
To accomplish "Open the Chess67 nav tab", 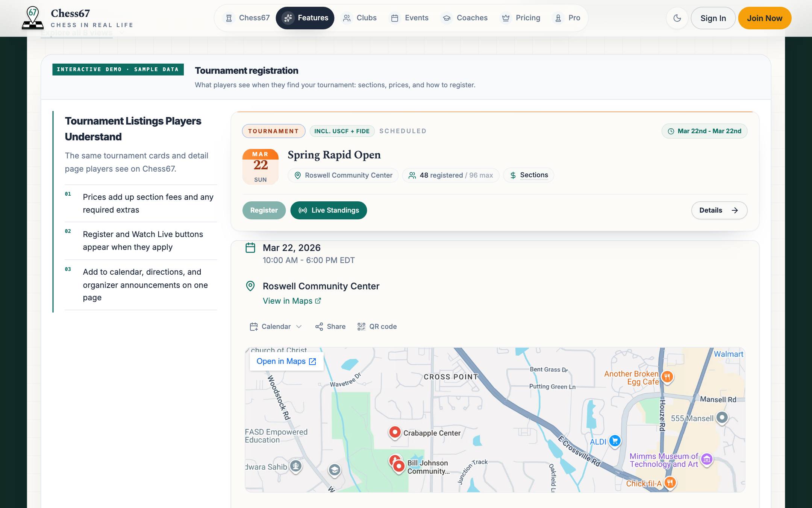I will point(247,18).
